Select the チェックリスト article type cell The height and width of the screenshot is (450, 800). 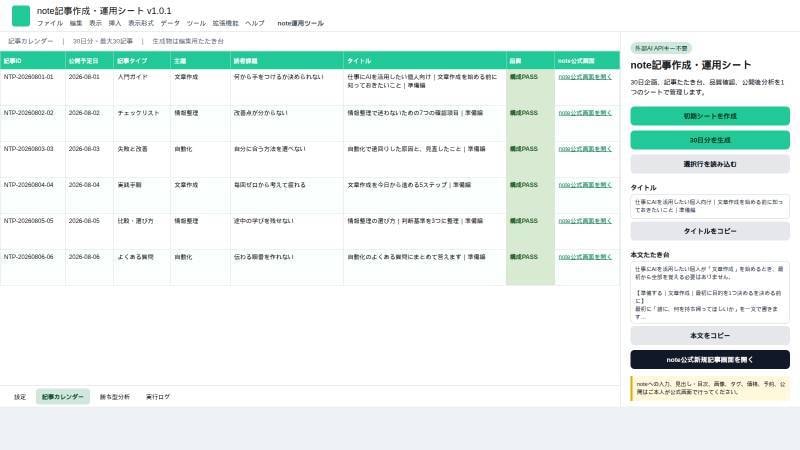(x=142, y=123)
